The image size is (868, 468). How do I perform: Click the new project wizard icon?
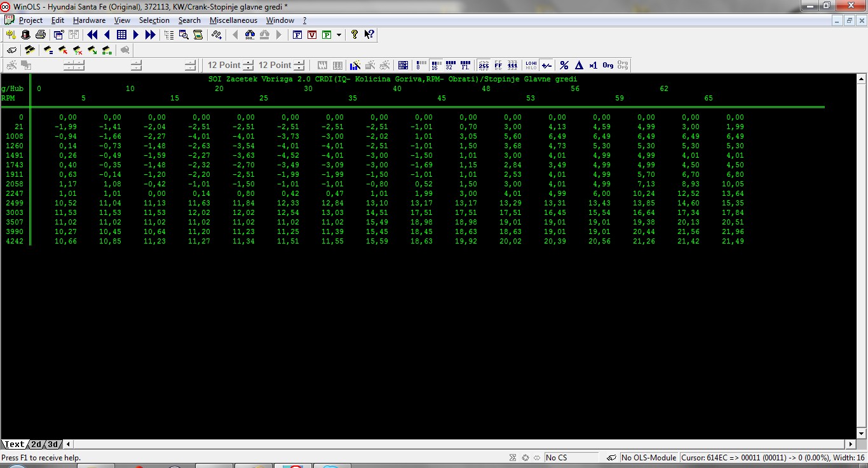point(11,35)
